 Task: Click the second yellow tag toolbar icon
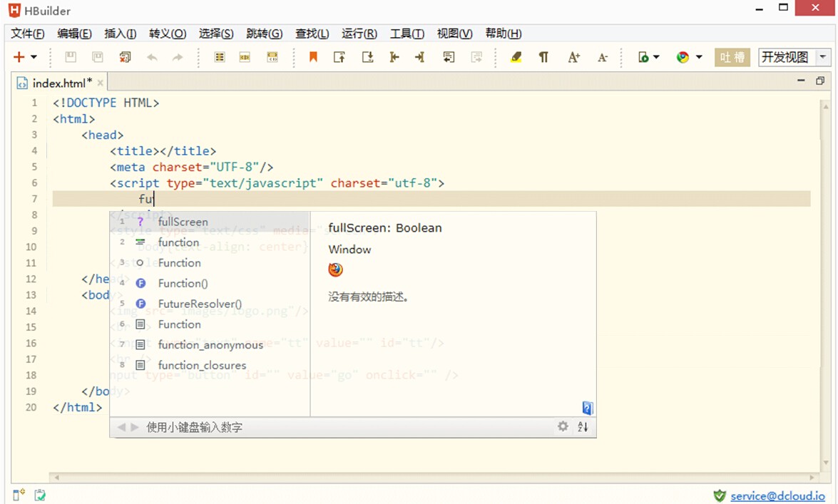pos(245,56)
